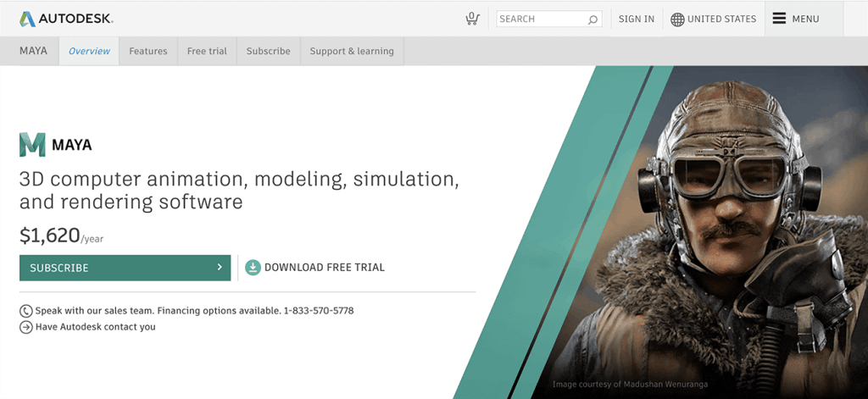Click the download arrow circle icon
868x399 pixels.
pos(253,268)
